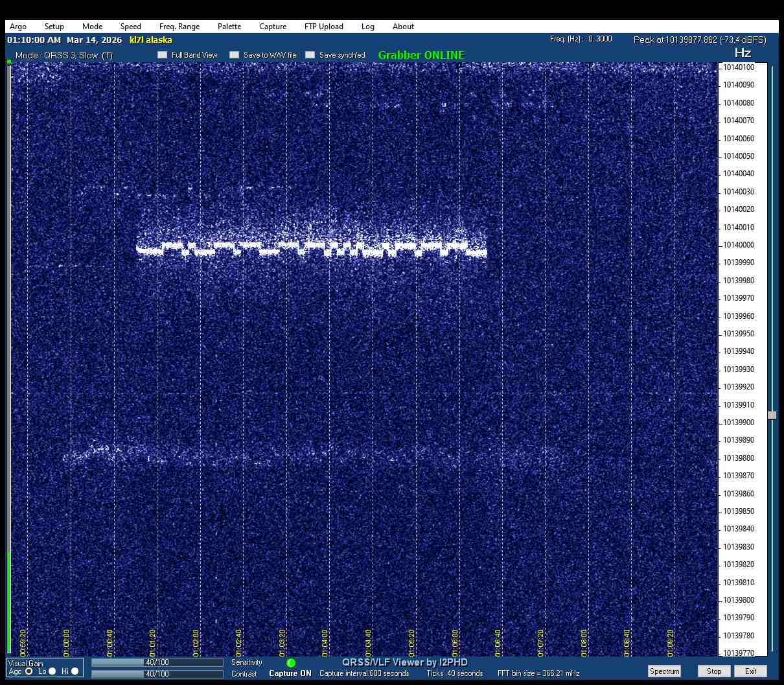The height and width of the screenshot is (685, 784).
Task: Expand the Freq. Range menu
Action: click(179, 27)
